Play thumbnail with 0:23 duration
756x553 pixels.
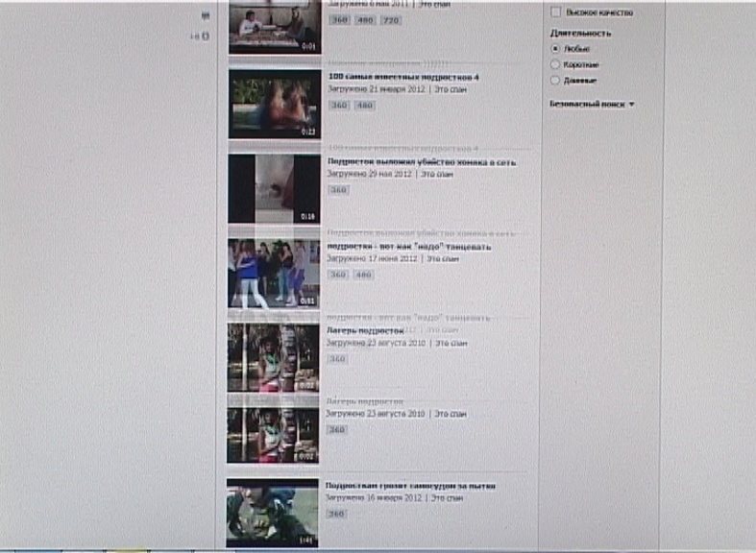click(275, 104)
